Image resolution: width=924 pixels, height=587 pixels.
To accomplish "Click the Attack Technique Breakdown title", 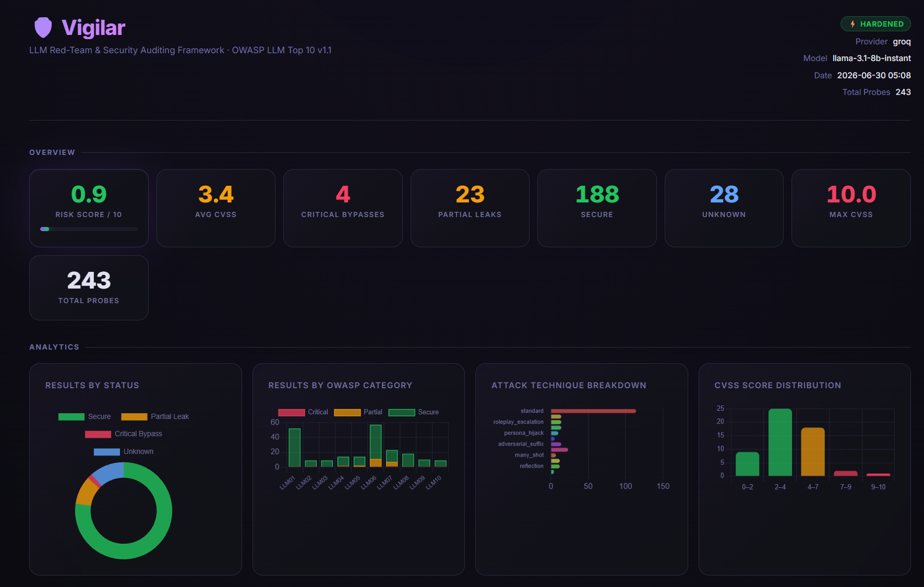I will click(569, 385).
